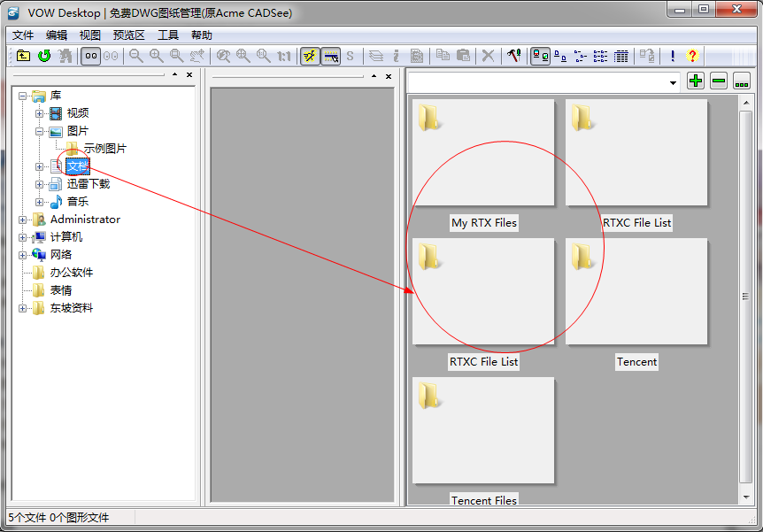Click the red question mark help icon
This screenshot has height=532, width=763.
pos(692,56)
